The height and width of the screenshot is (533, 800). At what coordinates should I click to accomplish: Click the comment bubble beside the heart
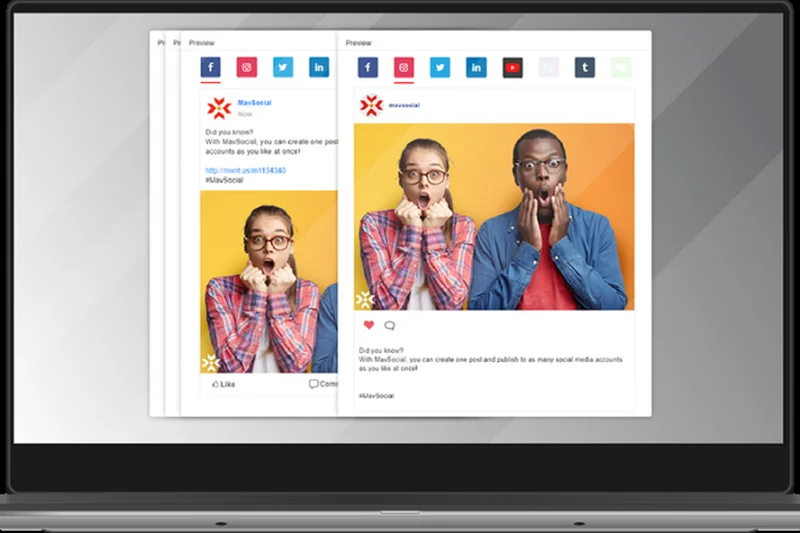[389, 325]
